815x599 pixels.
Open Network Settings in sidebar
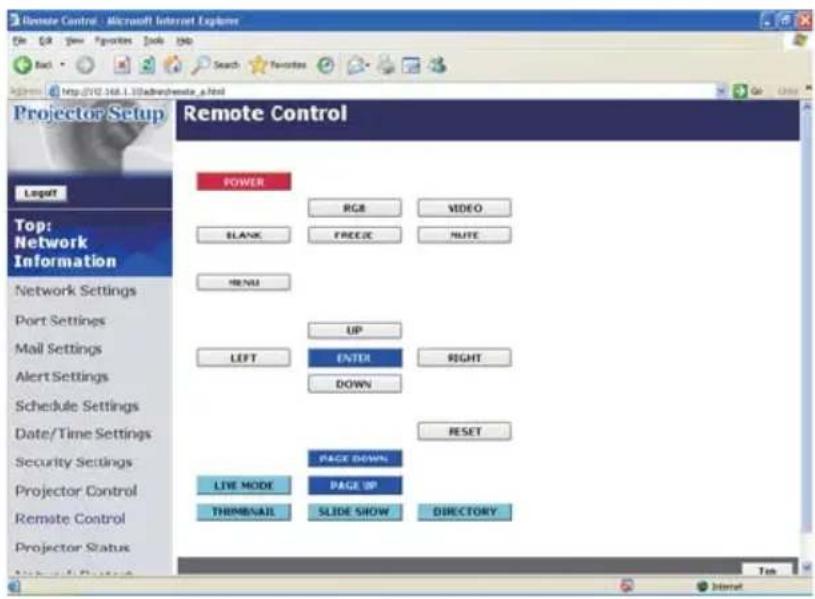(x=76, y=290)
